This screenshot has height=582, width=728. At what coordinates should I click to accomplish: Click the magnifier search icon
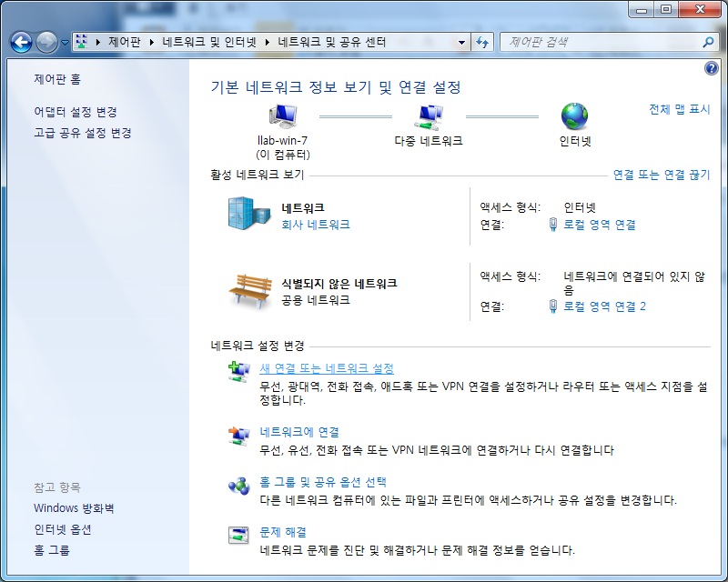[x=709, y=42]
